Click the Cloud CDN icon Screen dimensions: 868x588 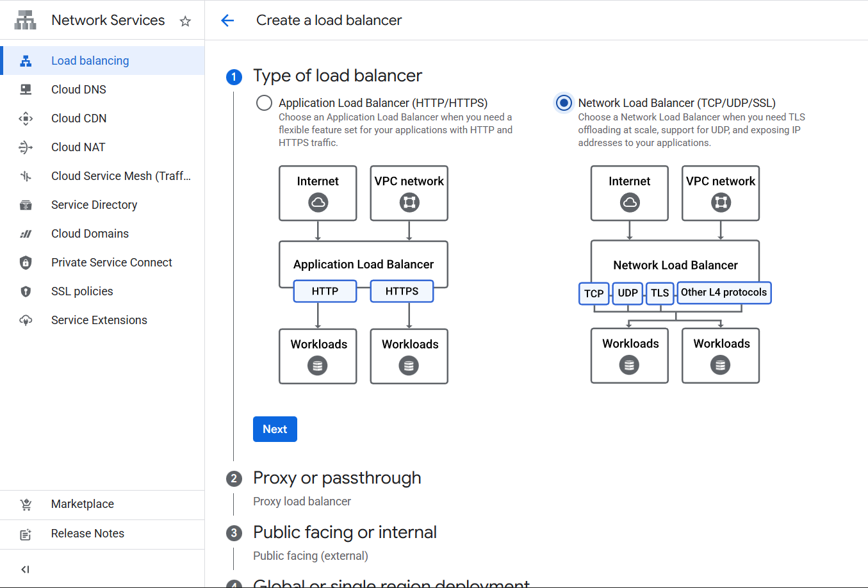(x=26, y=118)
